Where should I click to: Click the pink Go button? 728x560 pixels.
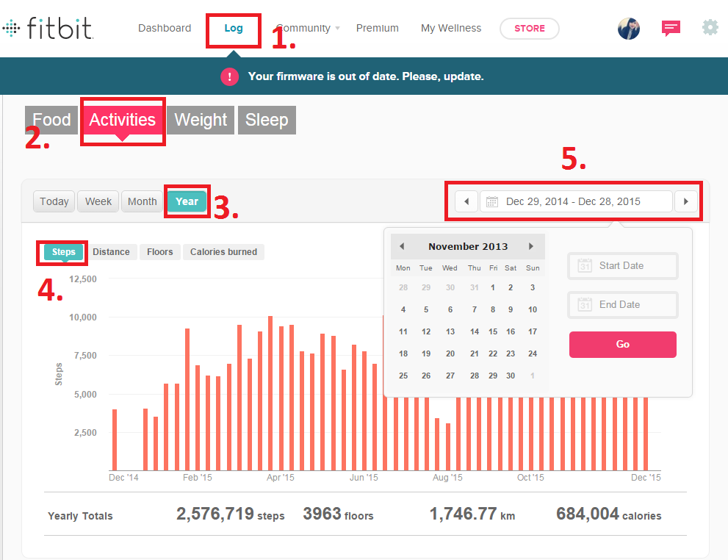point(623,344)
